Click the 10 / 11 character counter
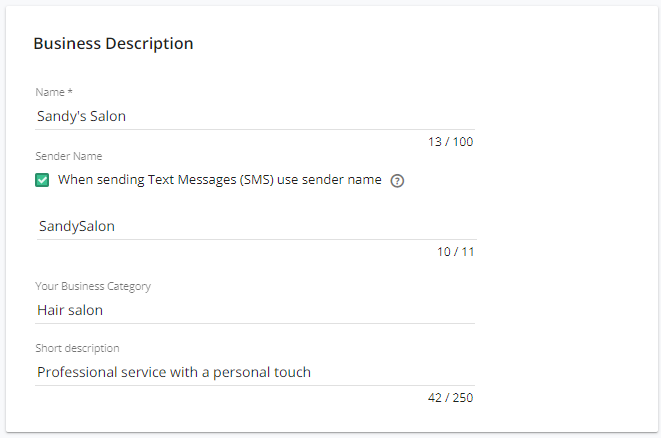 [x=456, y=252]
